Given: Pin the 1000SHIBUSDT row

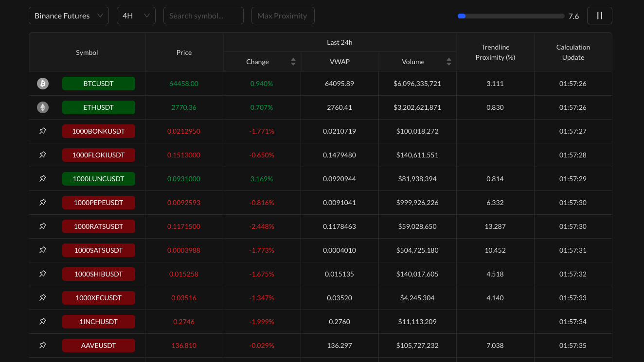Looking at the screenshot, I should pos(43,274).
